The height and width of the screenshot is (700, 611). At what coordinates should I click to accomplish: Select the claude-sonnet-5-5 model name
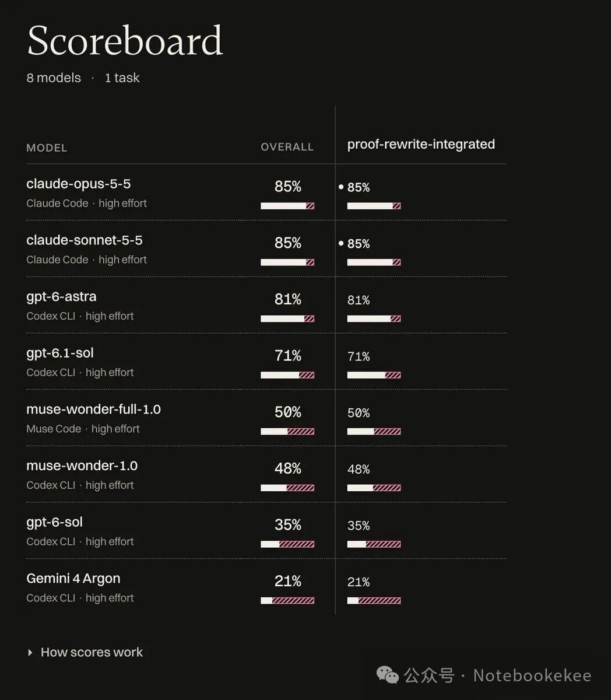[x=85, y=240]
